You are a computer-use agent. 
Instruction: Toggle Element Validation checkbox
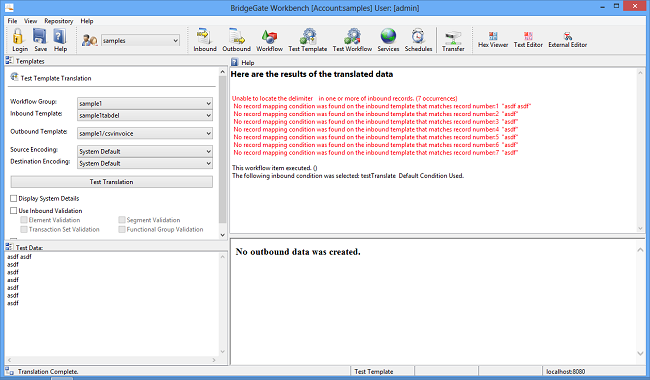24,220
